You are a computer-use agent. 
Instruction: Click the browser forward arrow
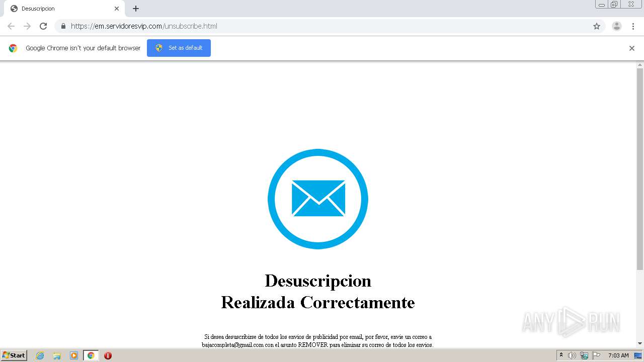[x=27, y=26]
